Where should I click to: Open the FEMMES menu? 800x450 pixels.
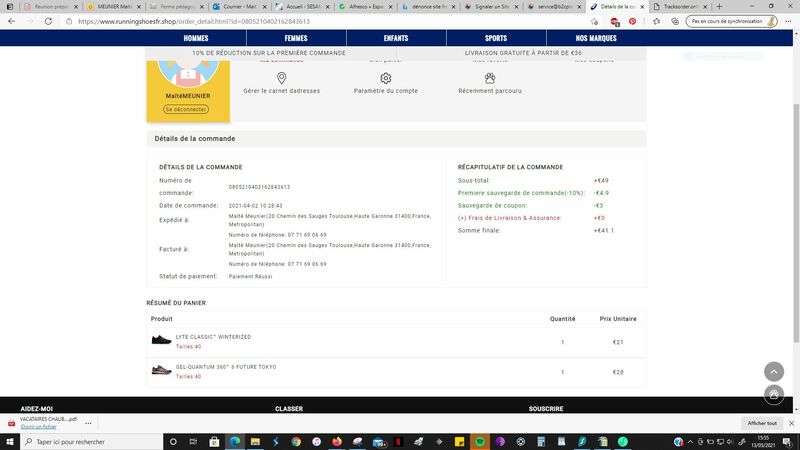click(296, 38)
